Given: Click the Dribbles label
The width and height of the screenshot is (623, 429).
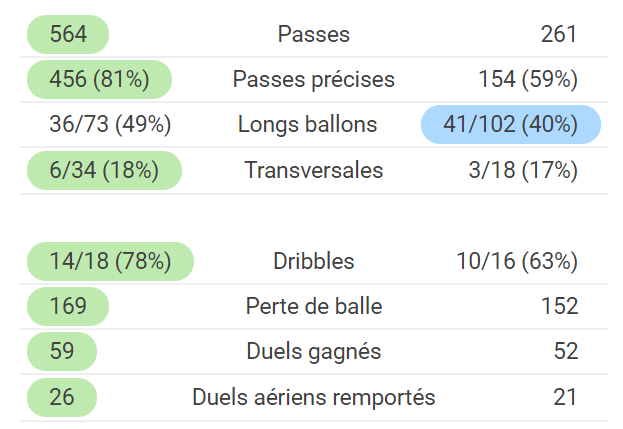Looking at the screenshot, I should point(313,261).
